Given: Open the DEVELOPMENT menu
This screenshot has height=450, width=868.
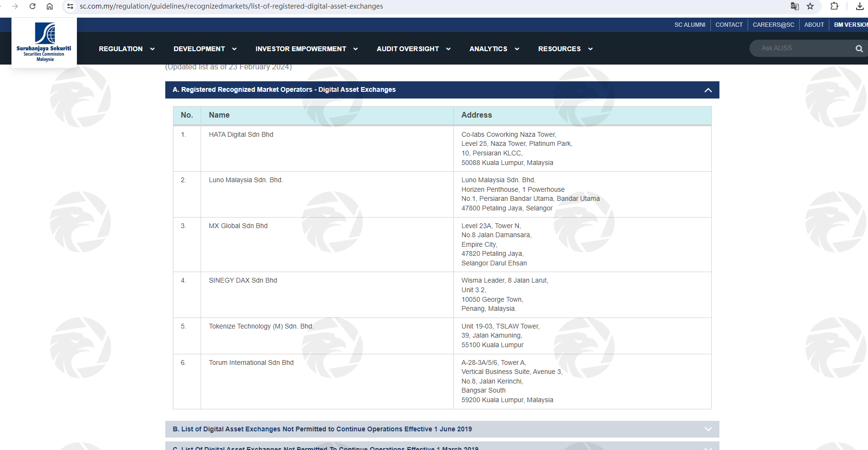Looking at the screenshot, I should pos(199,49).
